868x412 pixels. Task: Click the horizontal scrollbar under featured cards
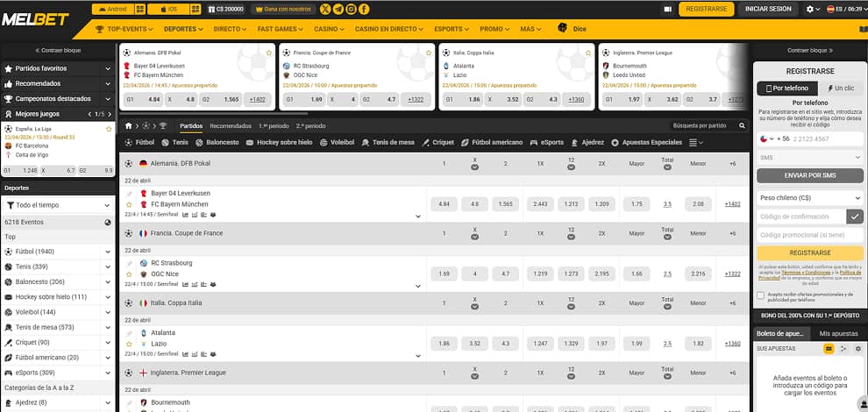click(x=213, y=114)
